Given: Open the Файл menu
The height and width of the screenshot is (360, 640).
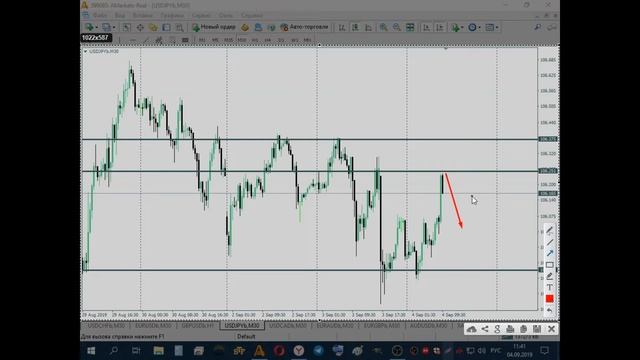Looking at the screenshot, I should pos(100,16).
